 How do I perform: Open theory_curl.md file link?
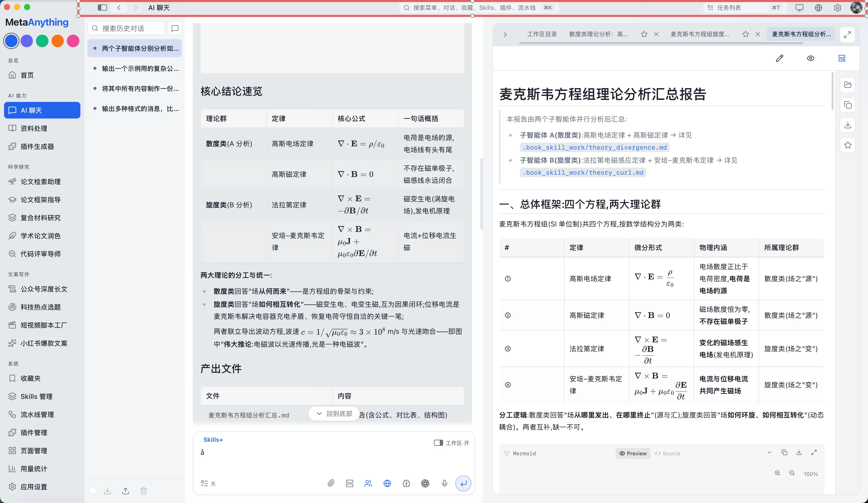click(583, 172)
